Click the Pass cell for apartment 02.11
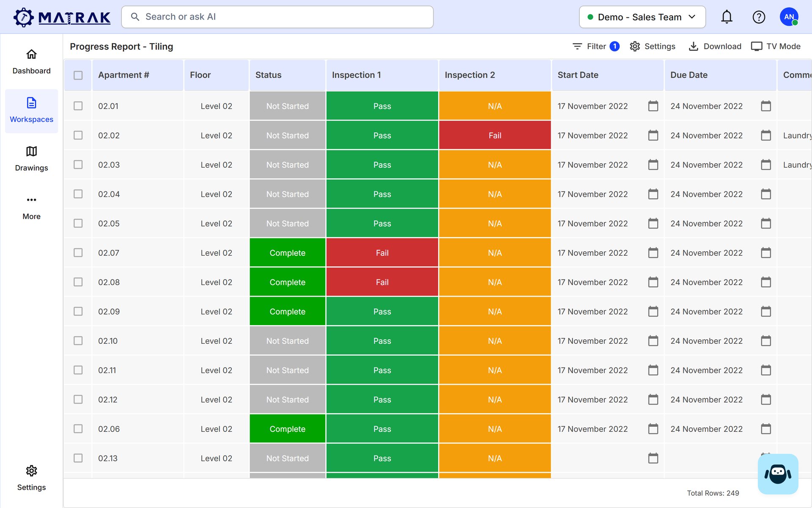This screenshot has width=812, height=508. point(382,370)
